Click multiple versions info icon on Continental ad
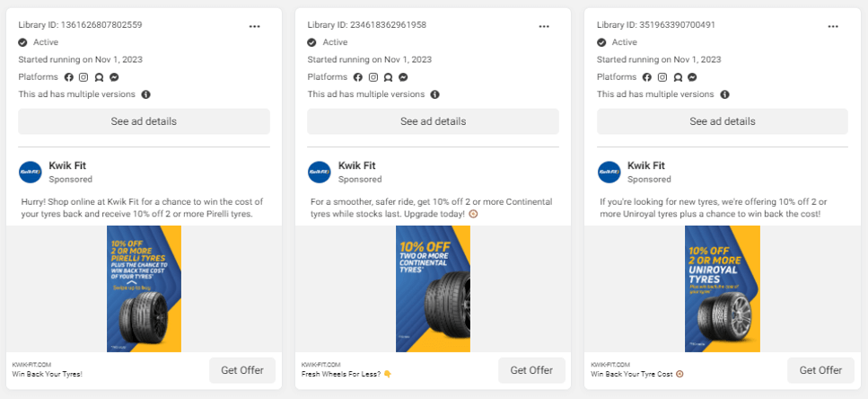Image resolution: width=868 pixels, height=399 pixels. coord(435,94)
